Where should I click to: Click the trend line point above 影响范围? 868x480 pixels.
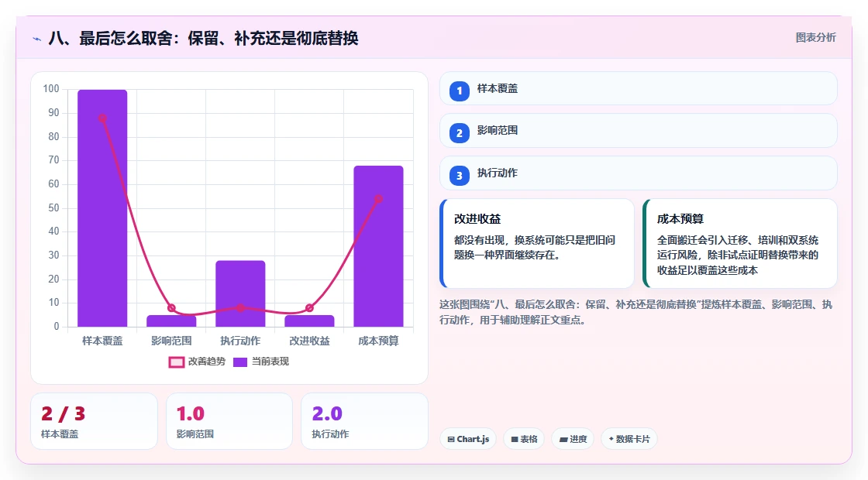click(171, 308)
